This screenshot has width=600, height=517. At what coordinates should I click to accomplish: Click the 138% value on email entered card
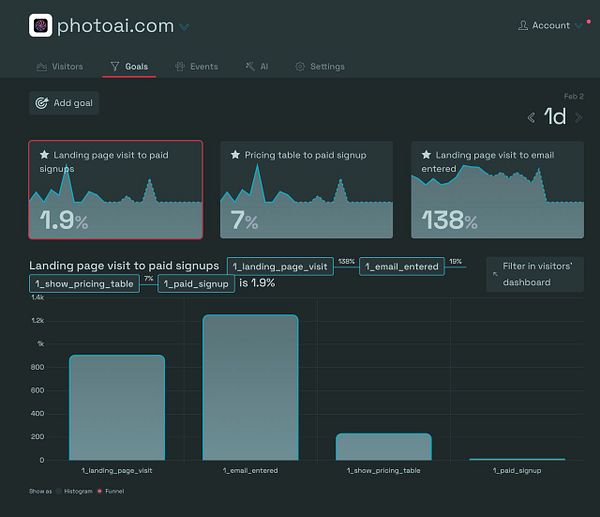[x=450, y=220]
